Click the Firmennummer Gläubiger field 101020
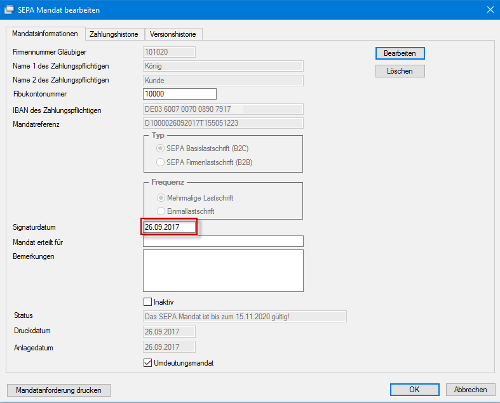The height and width of the screenshot is (403, 500). click(x=169, y=52)
